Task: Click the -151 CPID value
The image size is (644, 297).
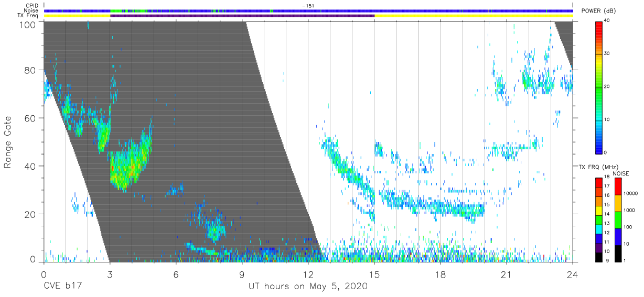Action: pyautogui.click(x=308, y=6)
